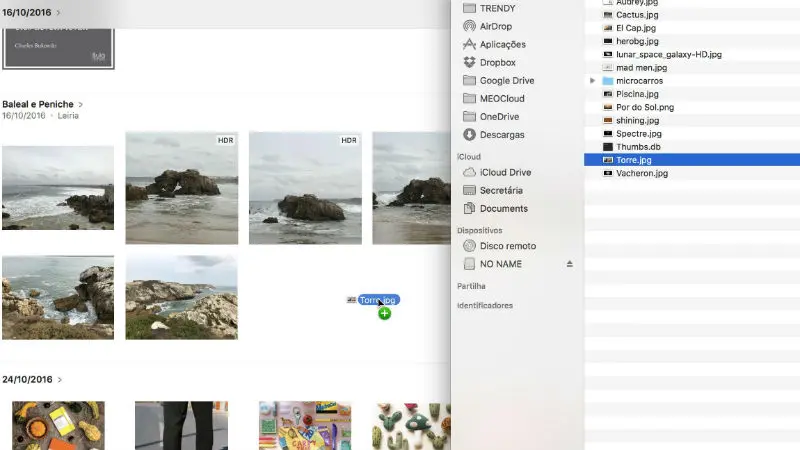Click 16/10/2016 header at top

click(27, 12)
